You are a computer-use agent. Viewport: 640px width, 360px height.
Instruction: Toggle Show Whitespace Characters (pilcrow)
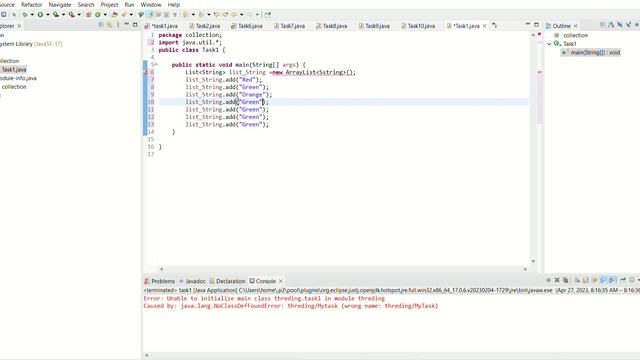tap(175, 14)
